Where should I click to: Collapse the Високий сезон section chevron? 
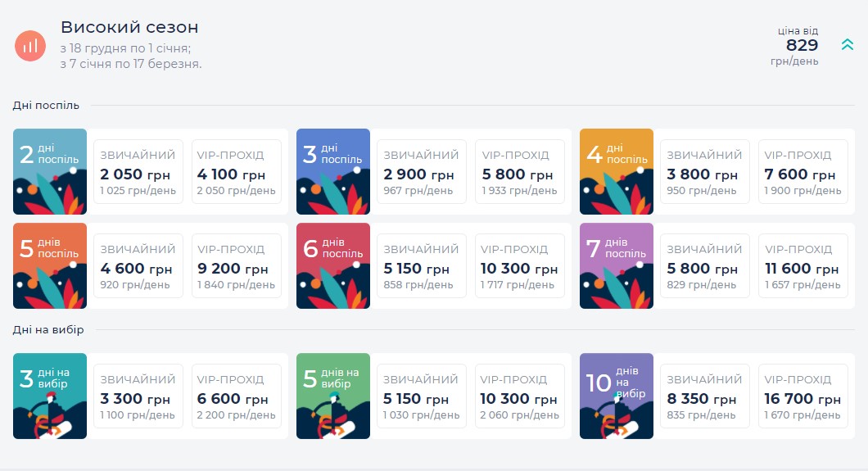click(847, 45)
